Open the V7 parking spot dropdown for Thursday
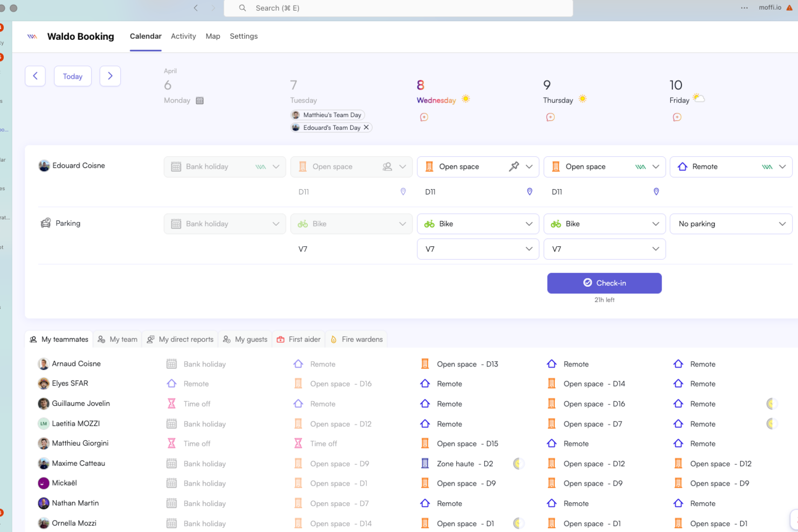 656,248
